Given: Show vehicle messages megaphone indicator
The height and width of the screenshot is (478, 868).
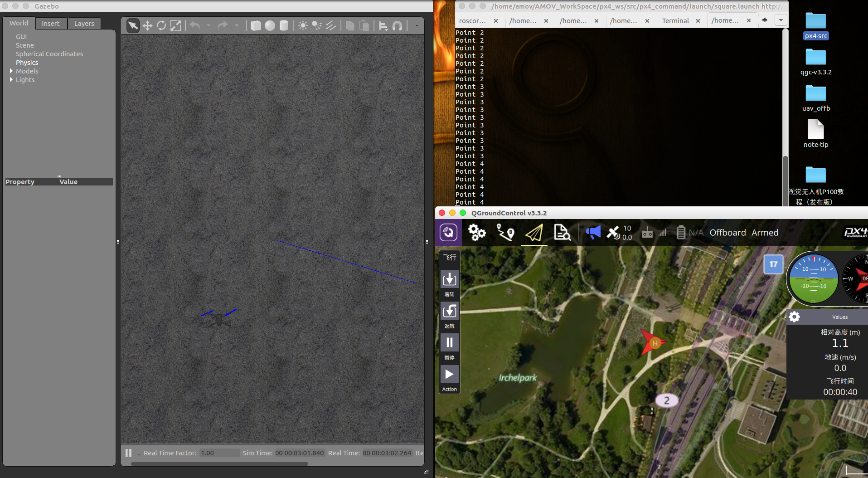Looking at the screenshot, I should (x=593, y=233).
